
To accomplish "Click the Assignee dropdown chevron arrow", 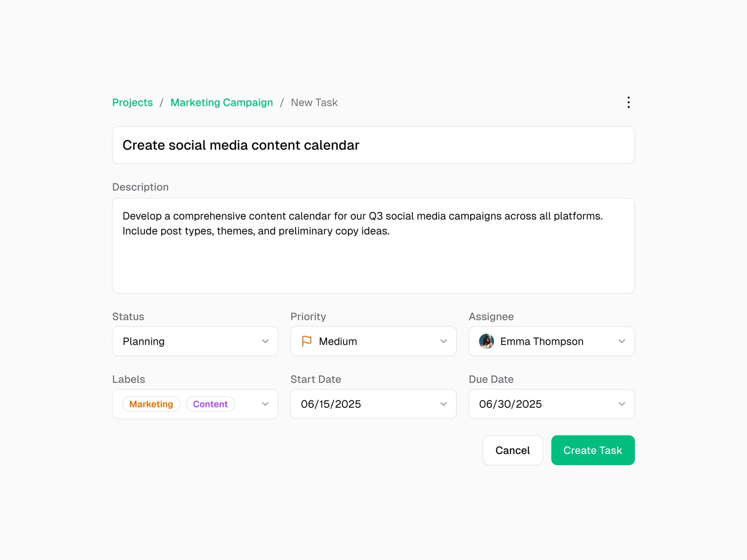I will [x=622, y=341].
